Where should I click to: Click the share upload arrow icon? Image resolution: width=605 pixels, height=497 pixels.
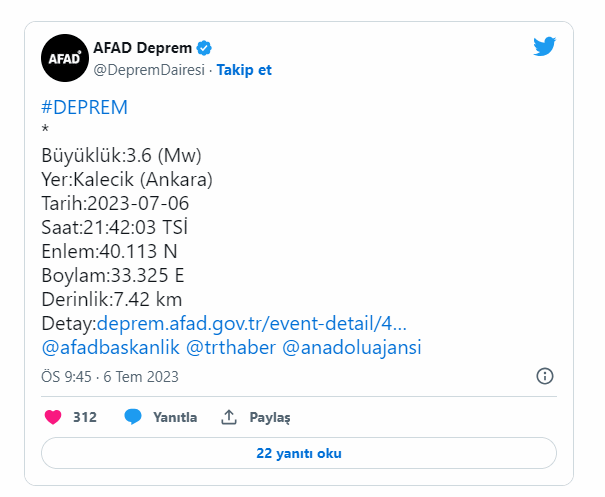click(x=229, y=417)
